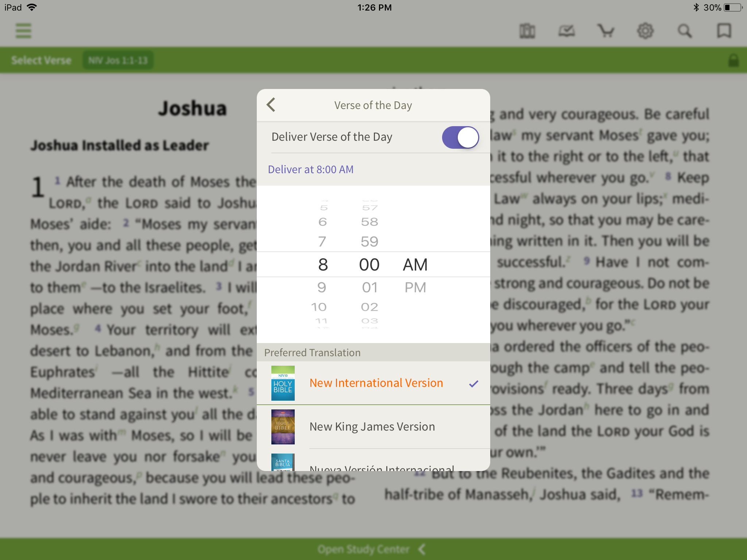Tap verse 8 number marker
The image size is (747, 560).
(668, 176)
